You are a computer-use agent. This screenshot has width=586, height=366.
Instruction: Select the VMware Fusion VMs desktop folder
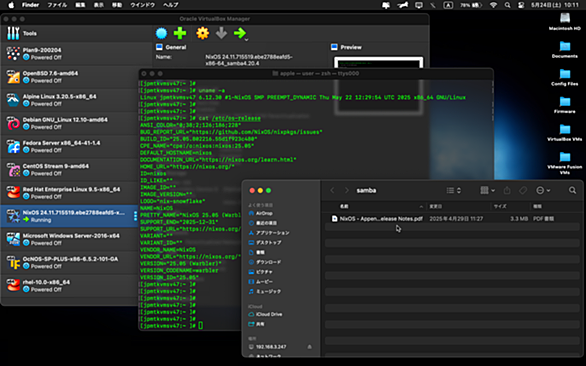(x=565, y=163)
